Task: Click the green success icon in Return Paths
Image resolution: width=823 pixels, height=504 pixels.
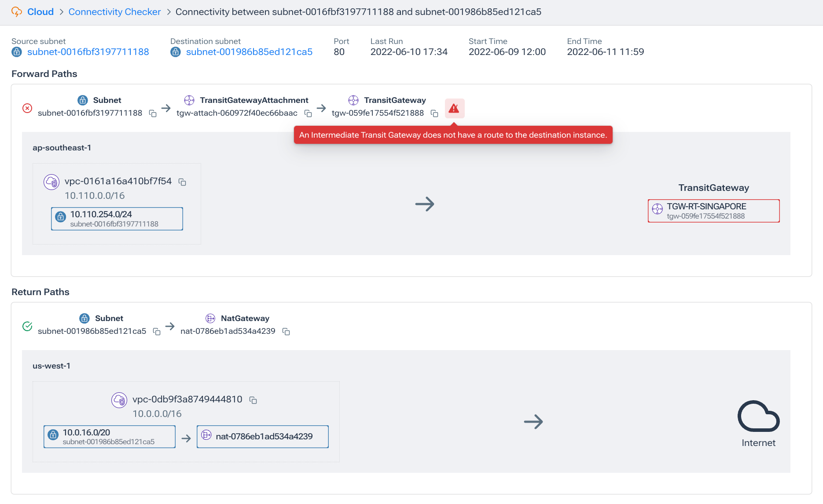Action: coord(27,326)
